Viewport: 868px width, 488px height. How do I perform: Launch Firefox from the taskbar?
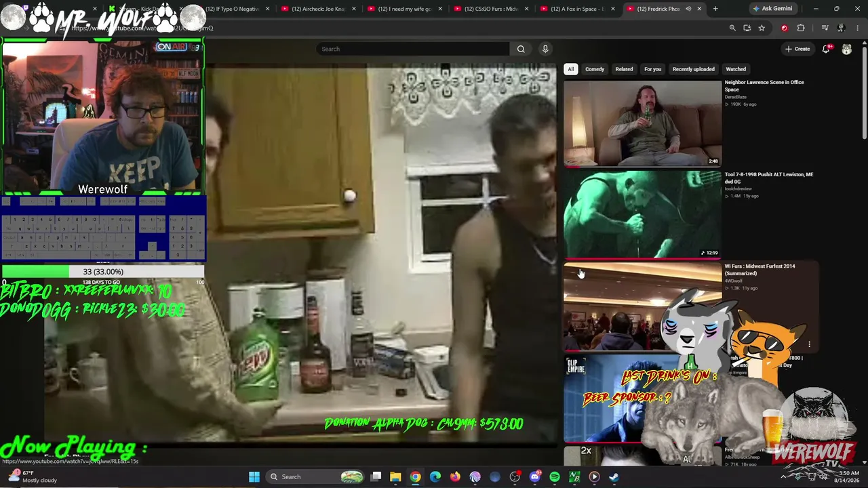[x=455, y=476]
